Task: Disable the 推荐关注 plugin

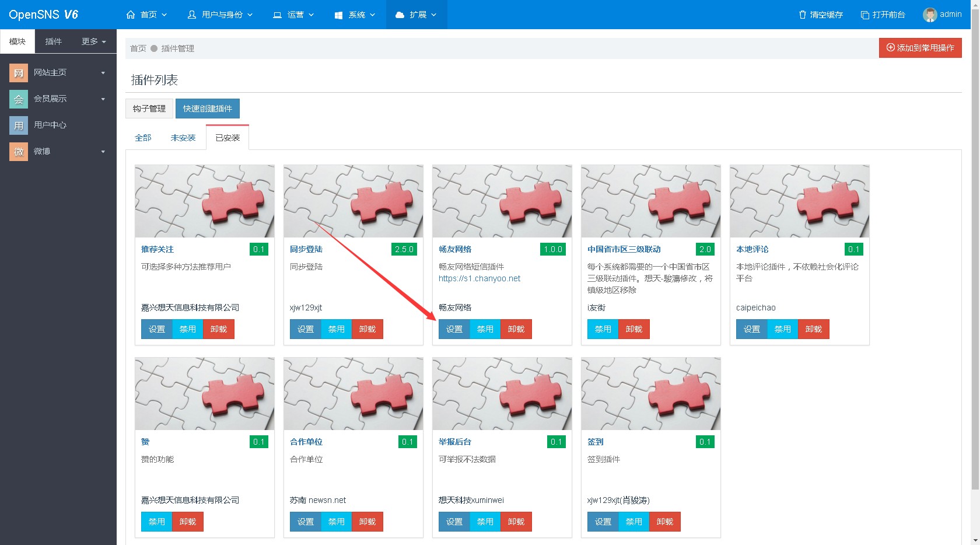Action: point(188,329)
